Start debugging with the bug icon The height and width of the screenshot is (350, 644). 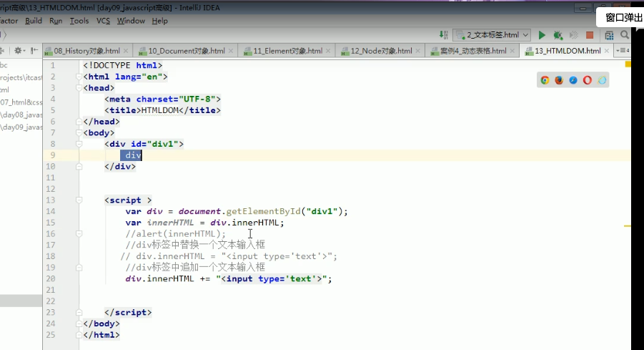558,35
